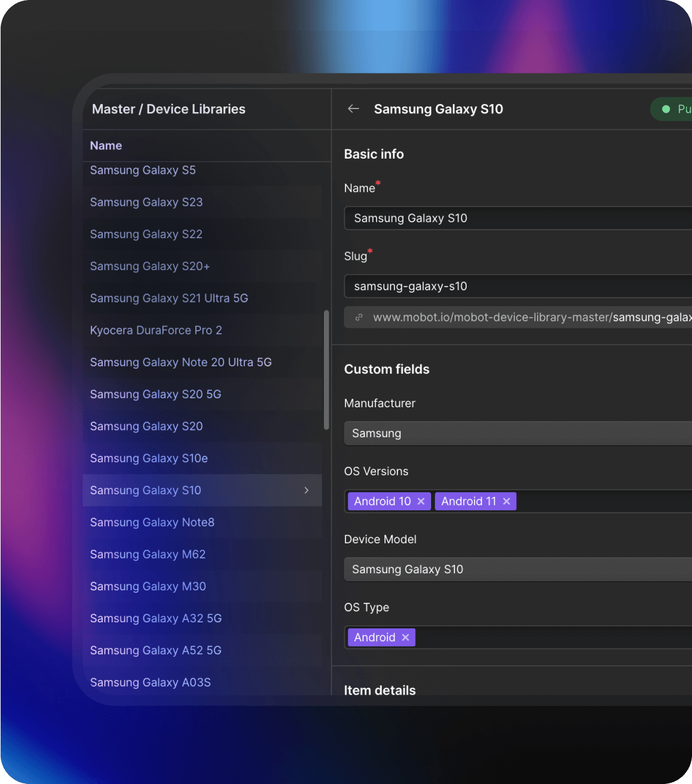Open the Device Model dropdown
The width and height of the screenshot is (692, 784).
518,569
